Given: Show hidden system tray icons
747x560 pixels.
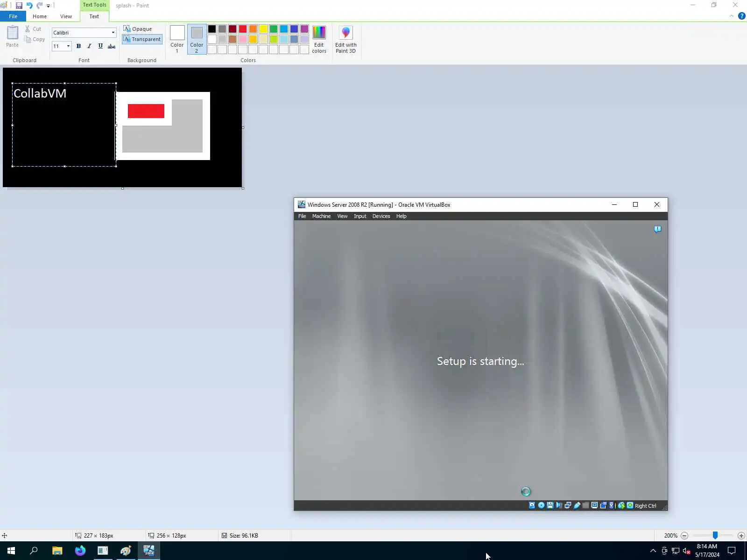Looking at the screenshot, I should tap(653, 551).
